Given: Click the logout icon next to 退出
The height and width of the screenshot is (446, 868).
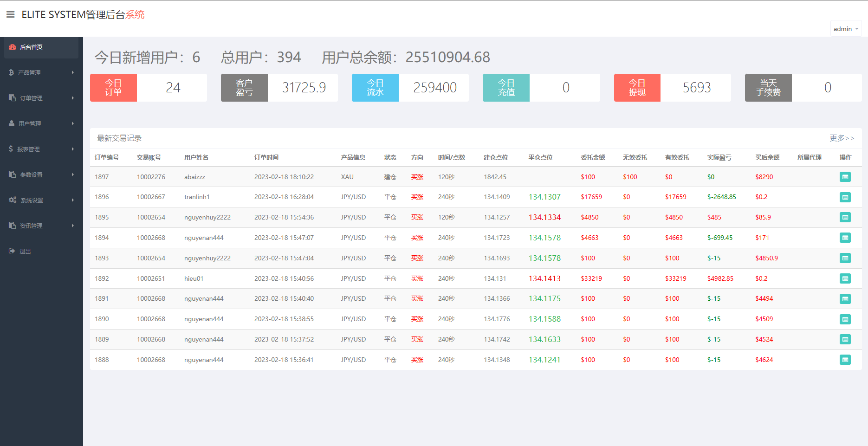Looking at the screenshot, I should [12, 251].
